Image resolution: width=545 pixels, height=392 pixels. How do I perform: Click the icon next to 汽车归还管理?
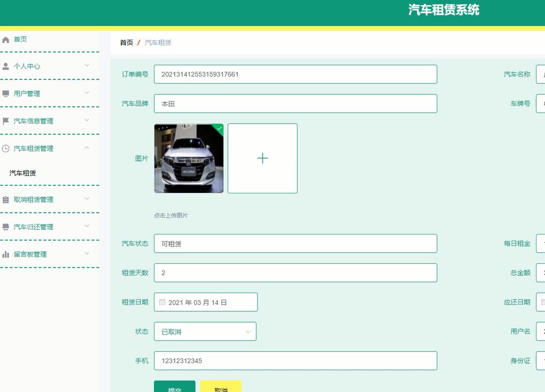pos(6,227)
